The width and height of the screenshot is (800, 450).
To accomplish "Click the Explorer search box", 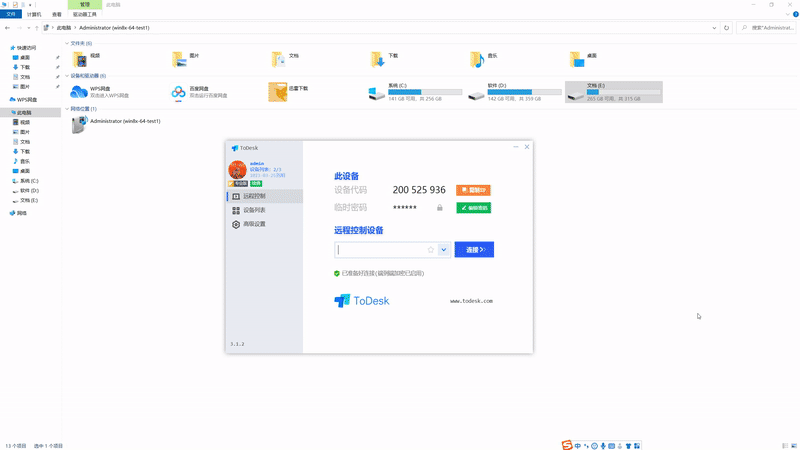I will tap(767, 28).
